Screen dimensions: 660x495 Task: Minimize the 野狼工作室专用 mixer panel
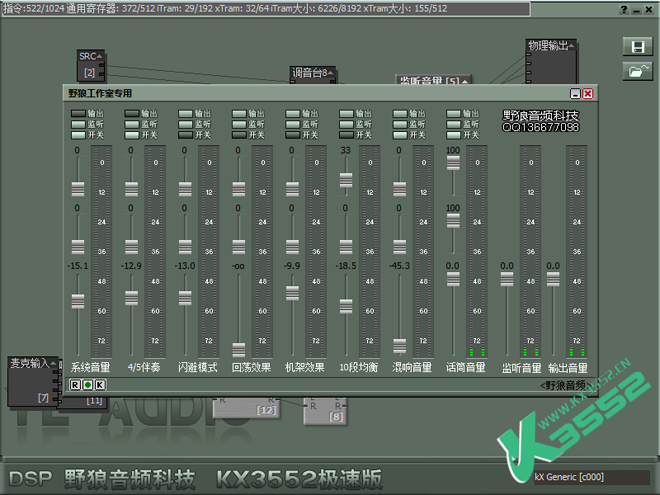point(575,93)
